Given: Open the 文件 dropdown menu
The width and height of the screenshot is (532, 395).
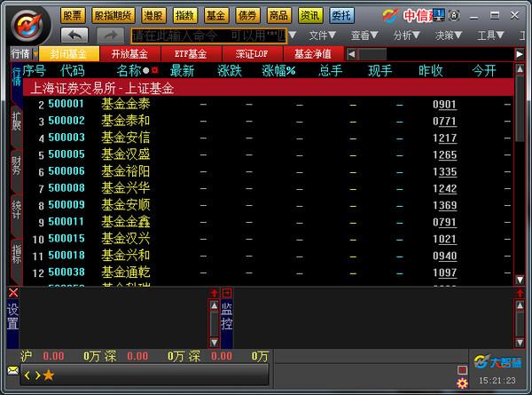Looking at the screenshot, I should click(323, 35).
